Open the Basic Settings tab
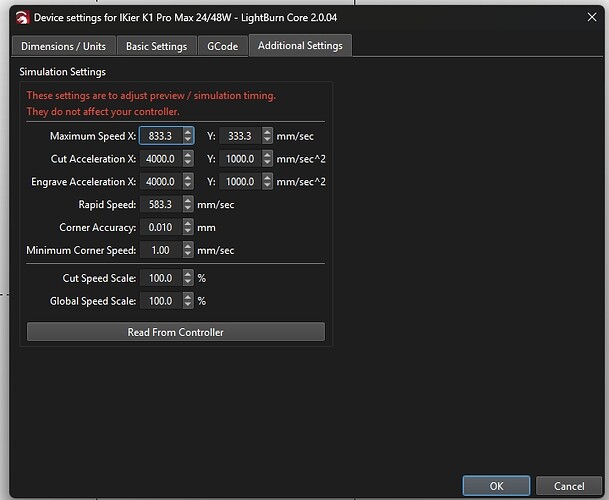 pos(157,46)
